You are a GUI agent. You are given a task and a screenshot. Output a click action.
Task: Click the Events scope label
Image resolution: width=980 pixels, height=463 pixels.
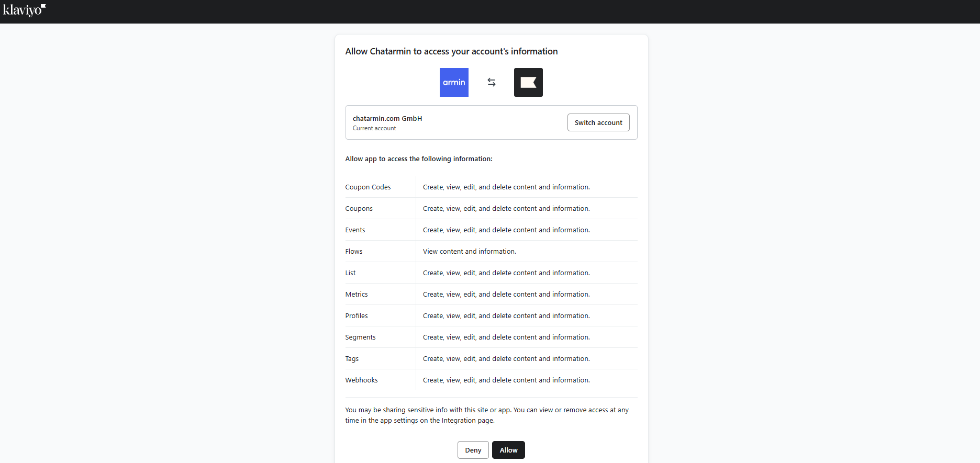(x=355, y=230)
